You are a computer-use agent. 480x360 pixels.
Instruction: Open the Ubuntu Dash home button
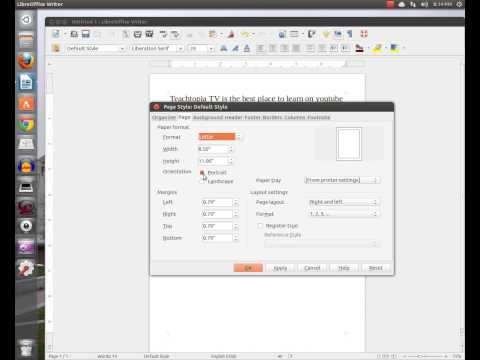(x=26, y=20)
